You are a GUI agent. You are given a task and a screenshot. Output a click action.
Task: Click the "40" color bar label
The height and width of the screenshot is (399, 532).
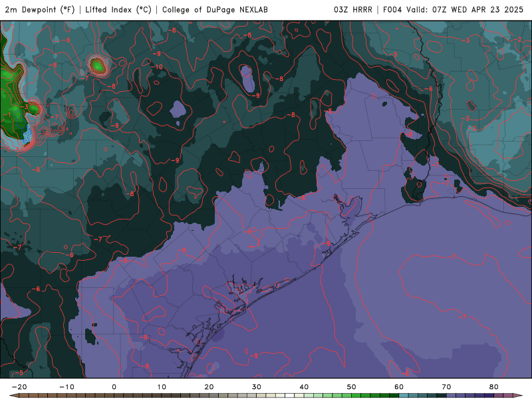(304, 387)
